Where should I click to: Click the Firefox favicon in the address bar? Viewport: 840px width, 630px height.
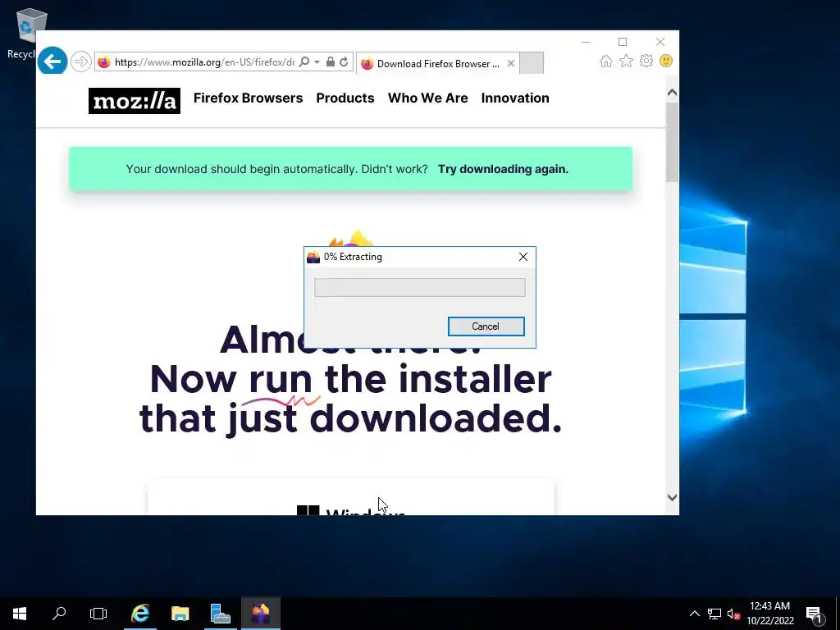104,62
